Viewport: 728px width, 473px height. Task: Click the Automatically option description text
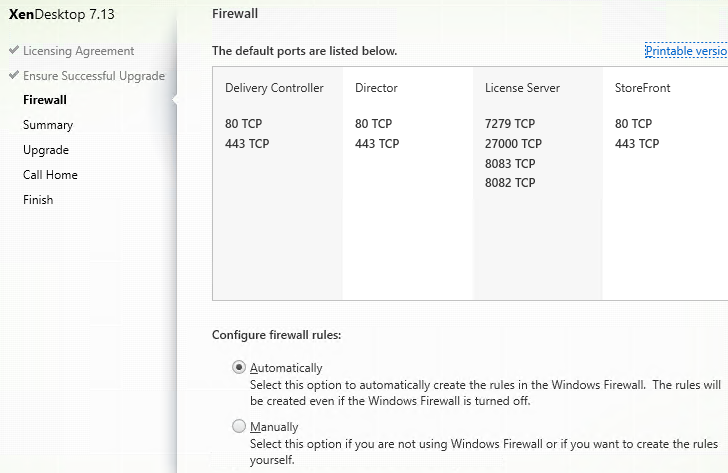485,393
